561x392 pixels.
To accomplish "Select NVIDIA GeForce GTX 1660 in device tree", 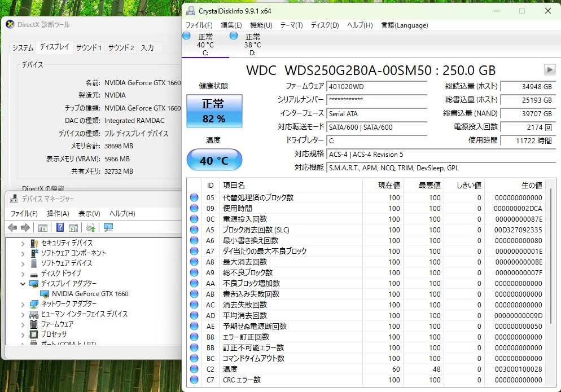I will (x=90, y=294).
